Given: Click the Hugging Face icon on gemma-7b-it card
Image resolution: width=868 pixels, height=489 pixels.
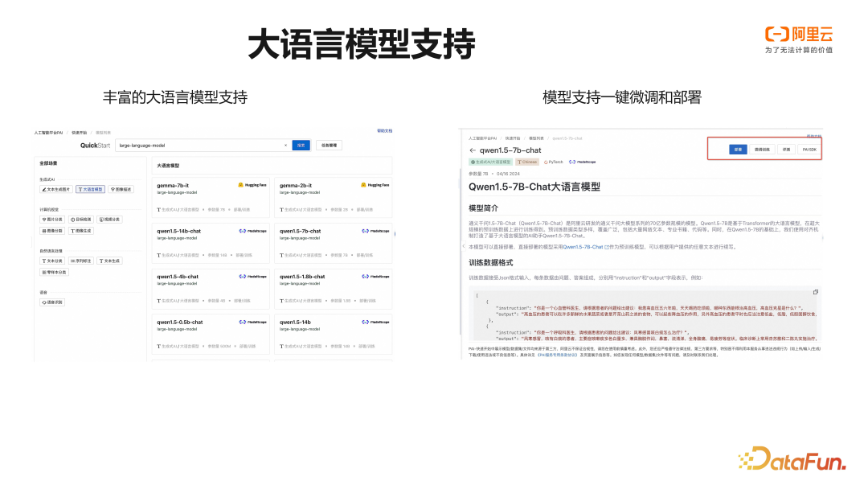Looking at the screenshot, I should (x=240, y=185).
